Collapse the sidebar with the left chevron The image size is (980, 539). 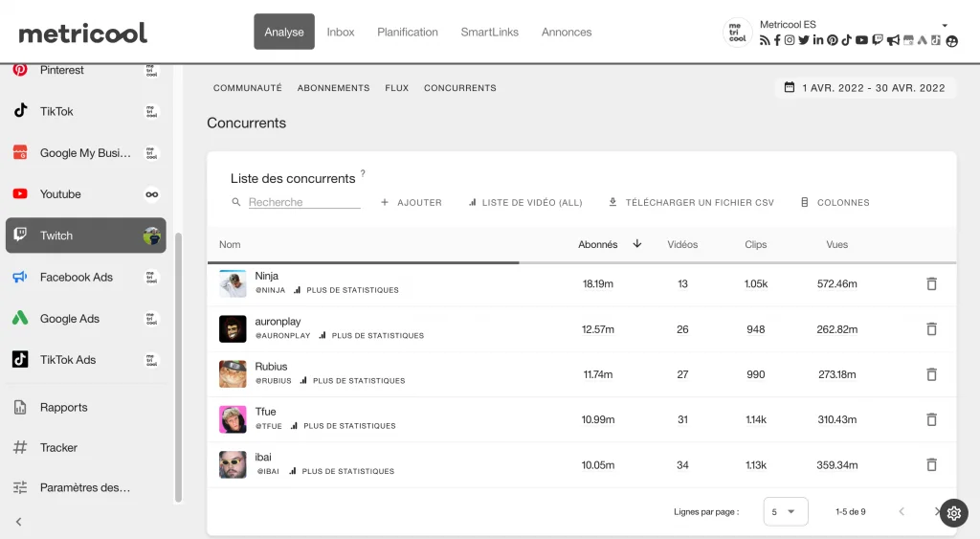click(19, 522)
